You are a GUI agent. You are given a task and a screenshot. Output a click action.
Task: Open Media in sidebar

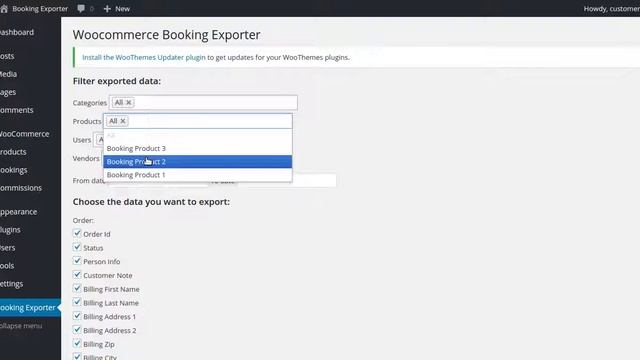tap(9, 74)
